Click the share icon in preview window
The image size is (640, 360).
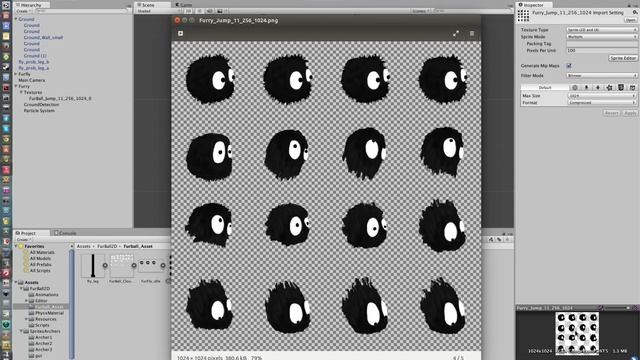[x=180, y=33]
